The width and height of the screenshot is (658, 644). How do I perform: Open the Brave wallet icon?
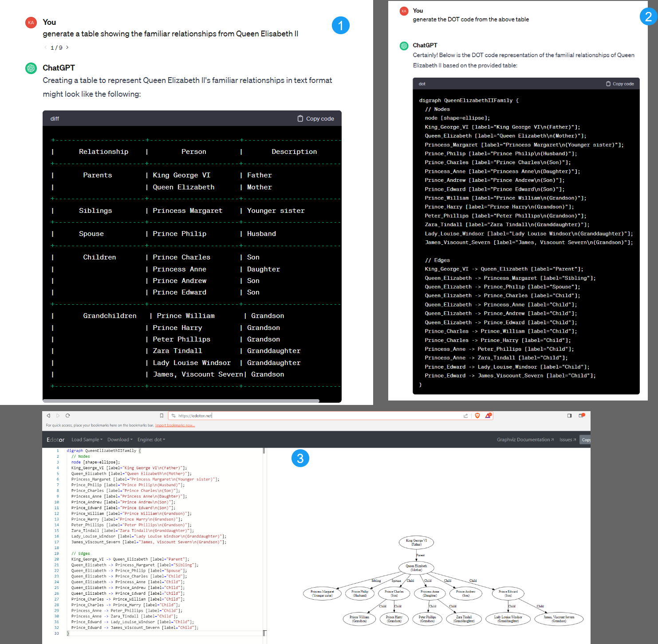click(x=582, y=416)
